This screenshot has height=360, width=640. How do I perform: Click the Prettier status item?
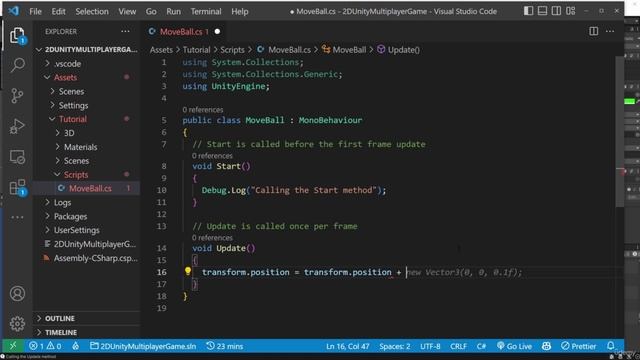click(x=578, y=346)
